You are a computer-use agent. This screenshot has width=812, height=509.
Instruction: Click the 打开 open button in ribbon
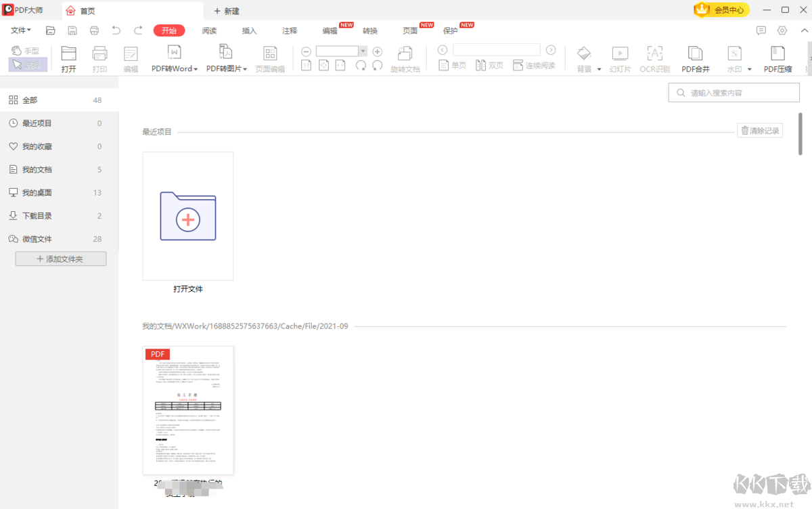(x=69, y=60)
